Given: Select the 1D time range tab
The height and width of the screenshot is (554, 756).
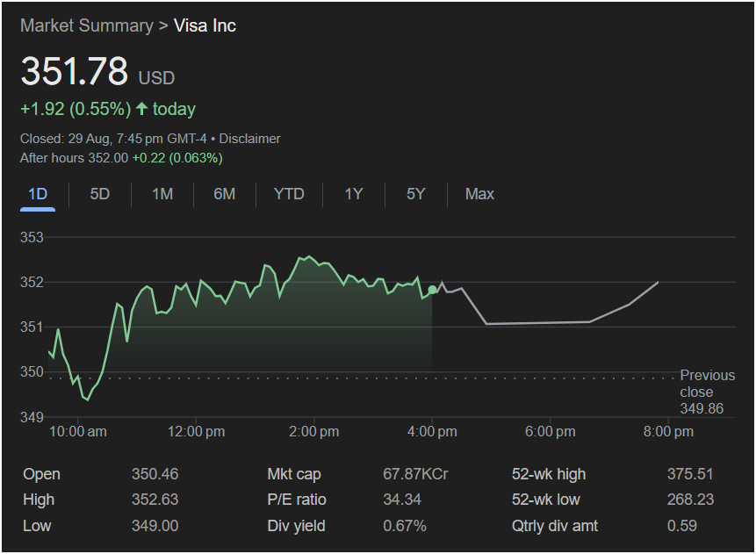Looking at the screenshot, I should click(38, 194).
